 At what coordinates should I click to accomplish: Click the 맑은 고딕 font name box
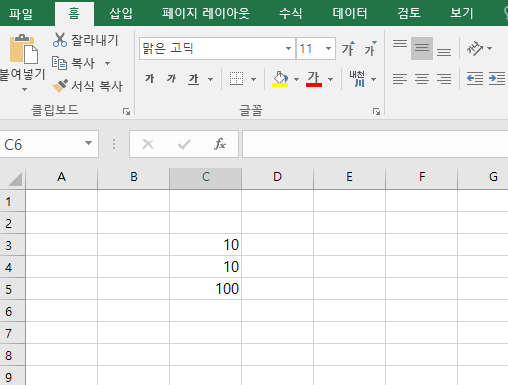(212, 49)
